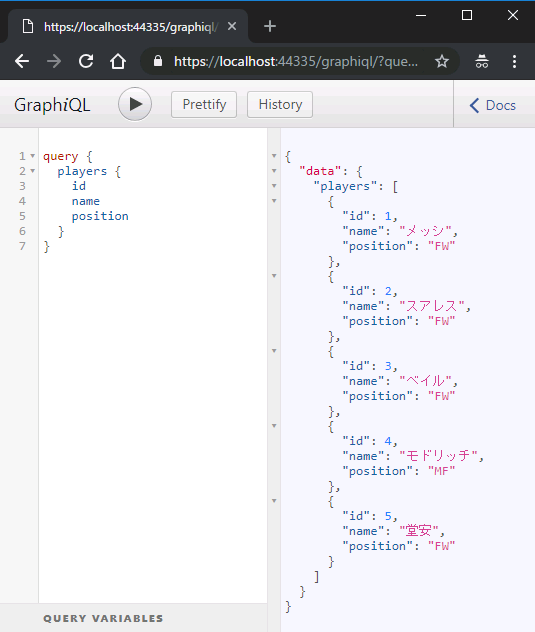Fold the "players" array in results
Image resolution: width=535 pixels, height=632 pixels.
point(274,186)
